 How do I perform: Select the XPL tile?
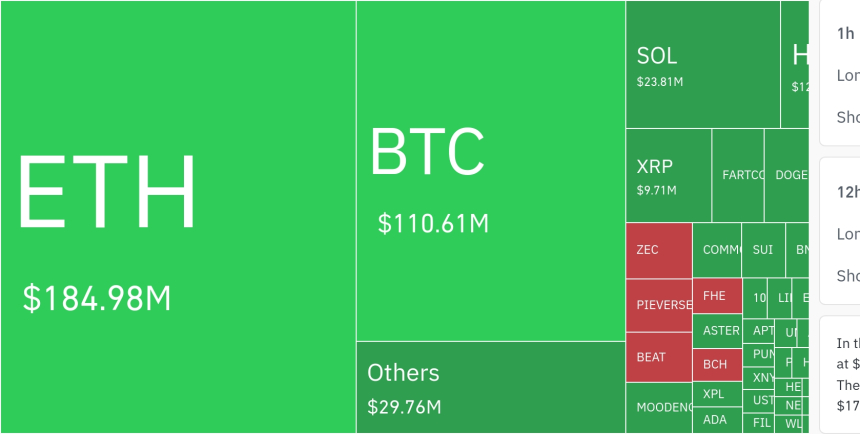pos(716,394)
